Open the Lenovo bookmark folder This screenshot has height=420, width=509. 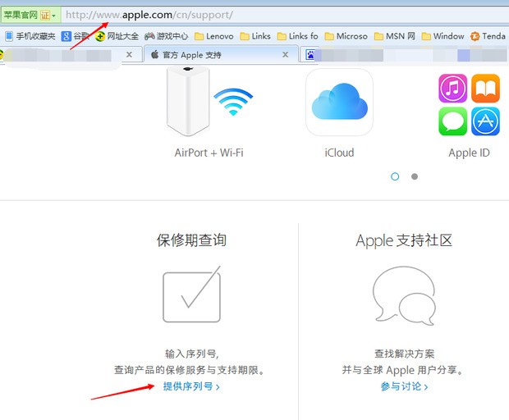[214, 36]
